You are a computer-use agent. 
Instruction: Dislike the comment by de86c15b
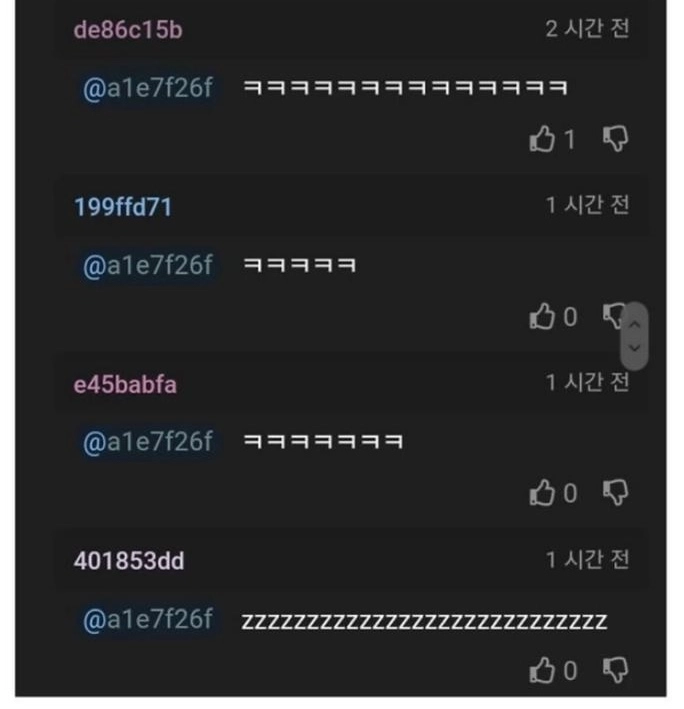click(615, 138)
